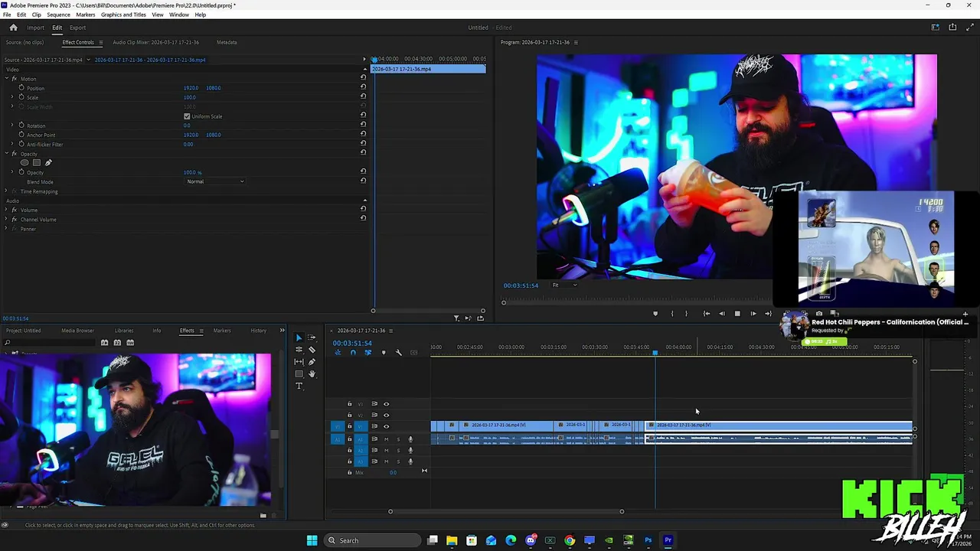Toggle lock on the V2 track
Screen dimensions: 980x551
tap(350, 415)
